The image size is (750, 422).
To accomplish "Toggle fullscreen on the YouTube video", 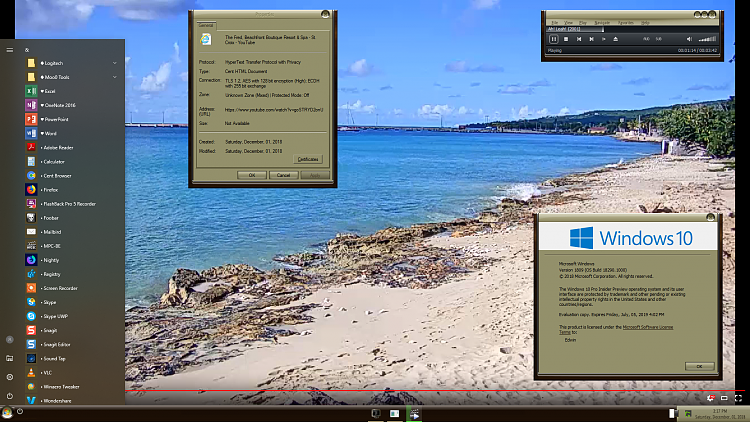I will (739, 398).
